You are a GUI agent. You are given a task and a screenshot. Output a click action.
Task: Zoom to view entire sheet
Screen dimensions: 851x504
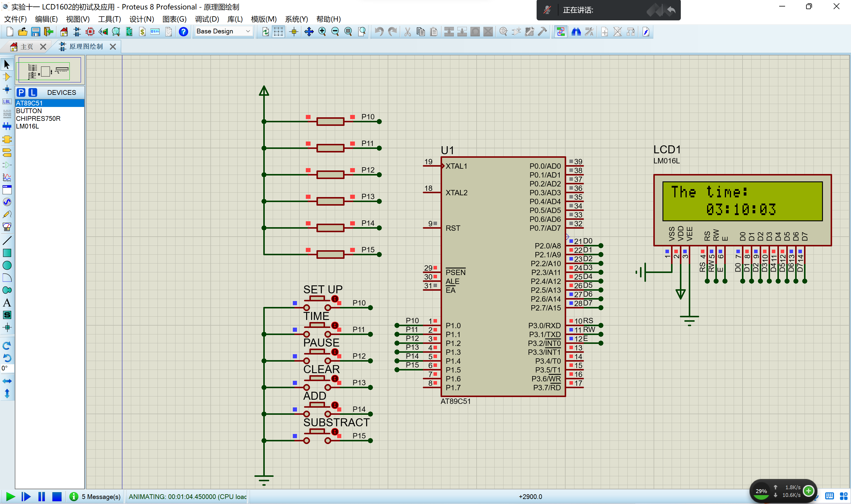click(x=348, y=32)
